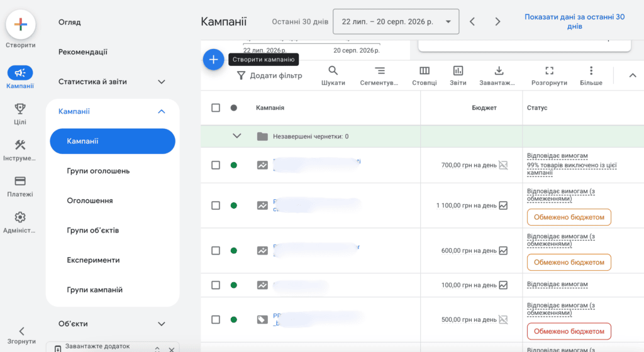Select the 700,00 грн campaign checkbox
Screen dimensions: 644x352
tap(216, 165)
